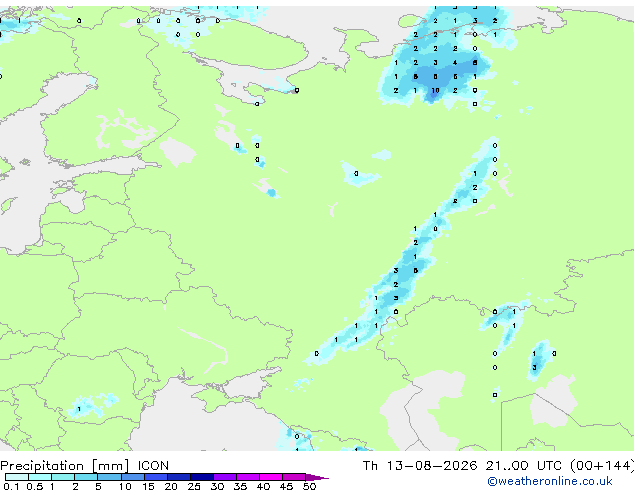Open the weatheronline.co.uk link
634x490 pixels.
pyautogui.click(x=550, y=482)
